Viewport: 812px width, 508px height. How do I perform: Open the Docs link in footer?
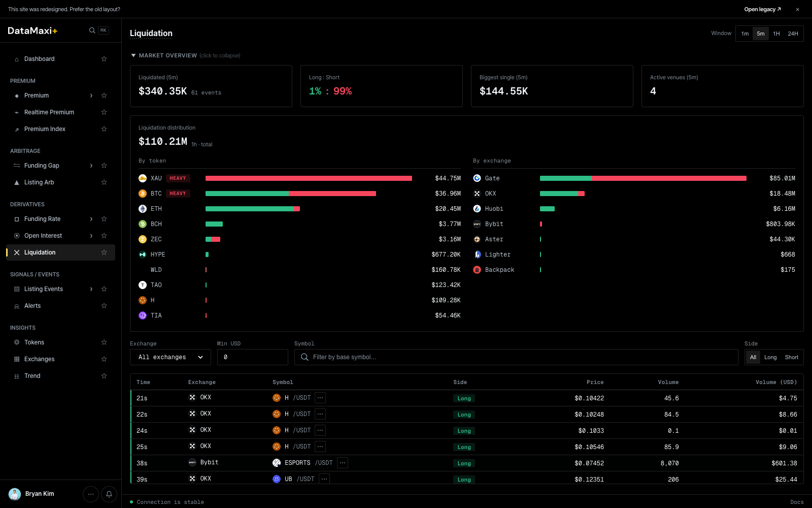tap(797, 502)
